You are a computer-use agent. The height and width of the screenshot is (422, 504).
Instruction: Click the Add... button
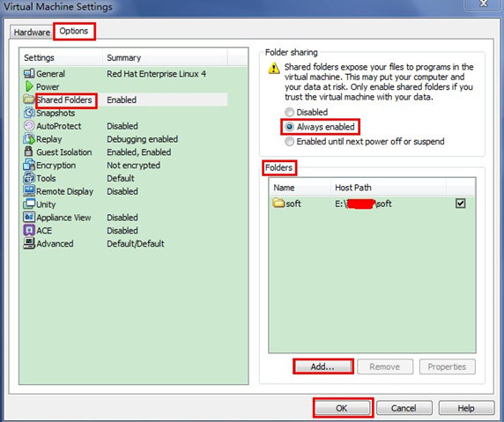322,366
